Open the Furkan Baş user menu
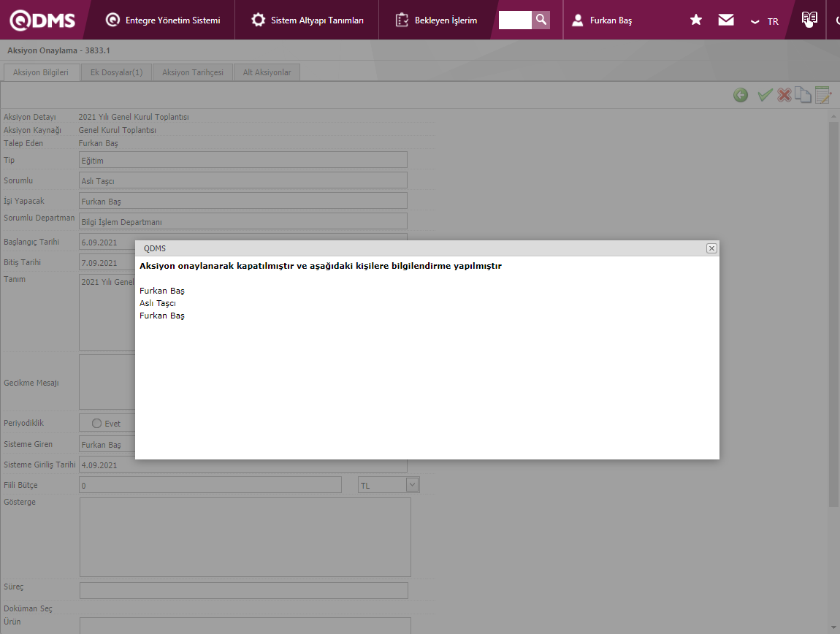The height and width of the screenshot is (634, 840). click(x=603, y=20)
